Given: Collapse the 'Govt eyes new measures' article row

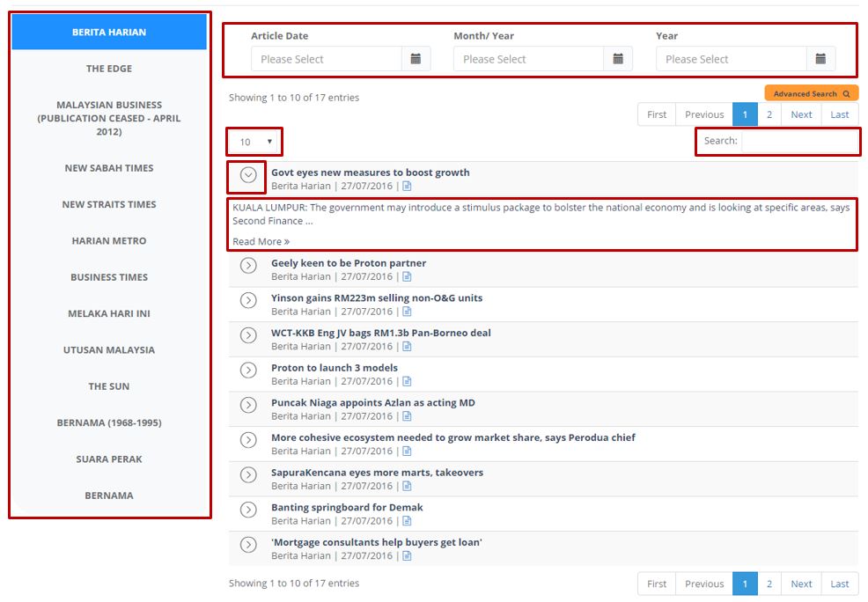Looking at the screenshot, I should [248, 175].
